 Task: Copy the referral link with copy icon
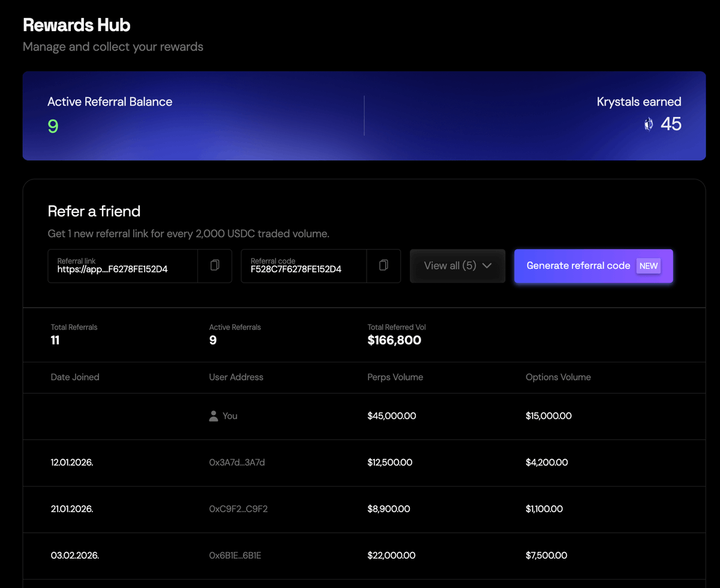coord(215,265)
